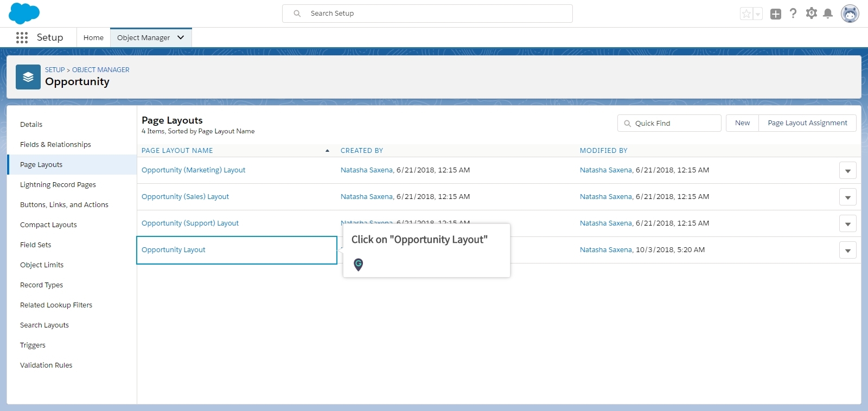868x411 pixels.
Task: Open the App Launcher grid icon
Action: tap(22, 37)
